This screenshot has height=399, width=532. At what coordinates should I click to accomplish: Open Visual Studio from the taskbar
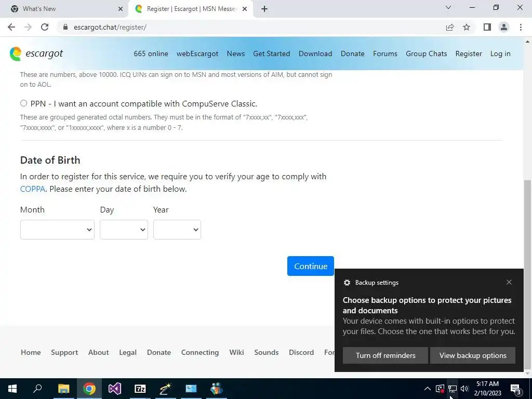tap(115, 389)
